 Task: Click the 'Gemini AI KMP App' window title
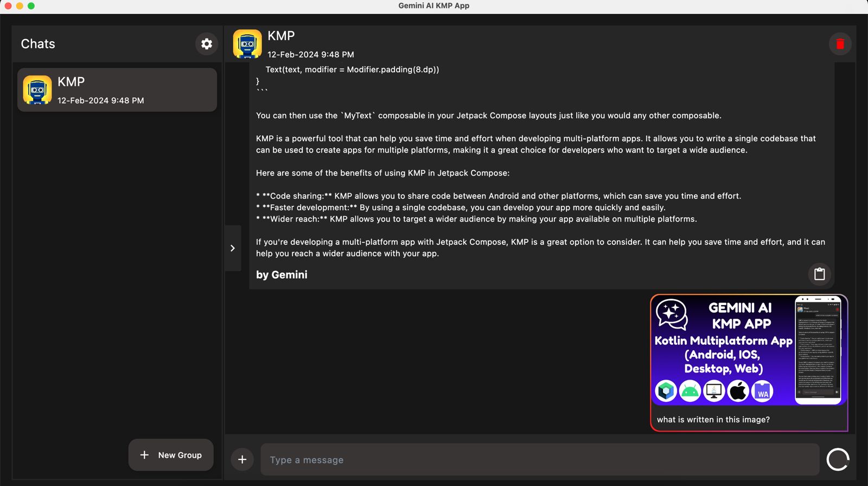(434, 5)
